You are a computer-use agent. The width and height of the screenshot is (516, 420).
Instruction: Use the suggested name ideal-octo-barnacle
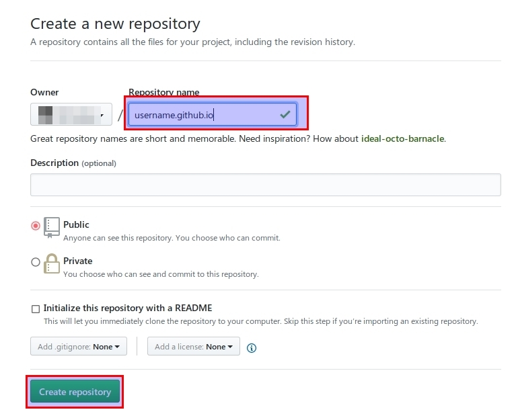pos(402,139)
